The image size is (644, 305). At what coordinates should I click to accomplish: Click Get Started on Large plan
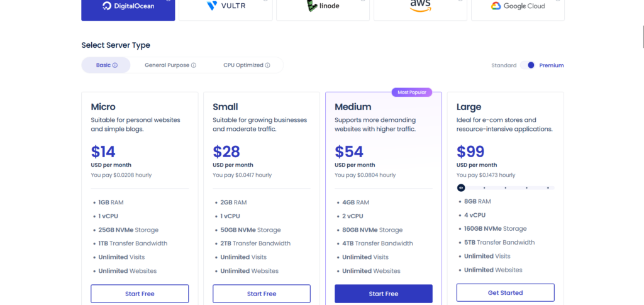(506, 292)
